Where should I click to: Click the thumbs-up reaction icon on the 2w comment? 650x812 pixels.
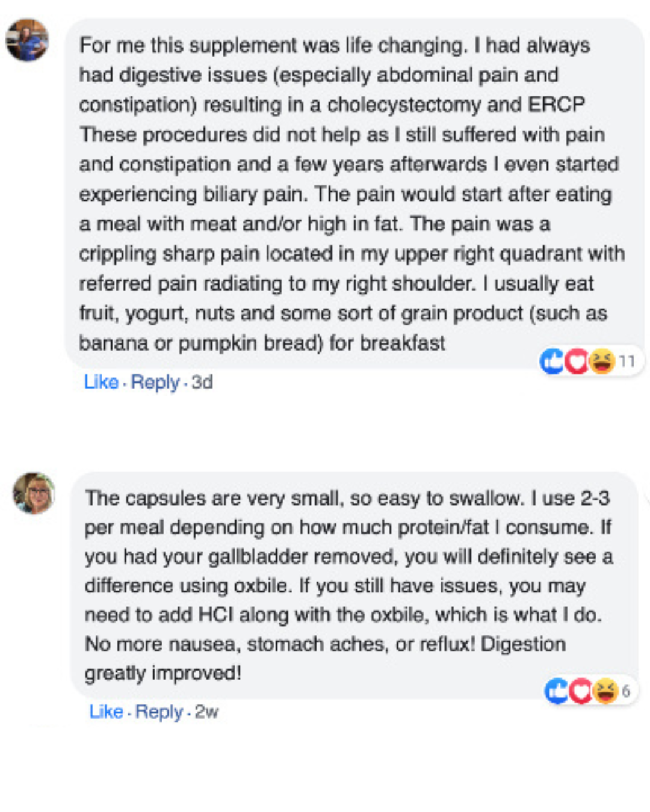click(556, 691)
